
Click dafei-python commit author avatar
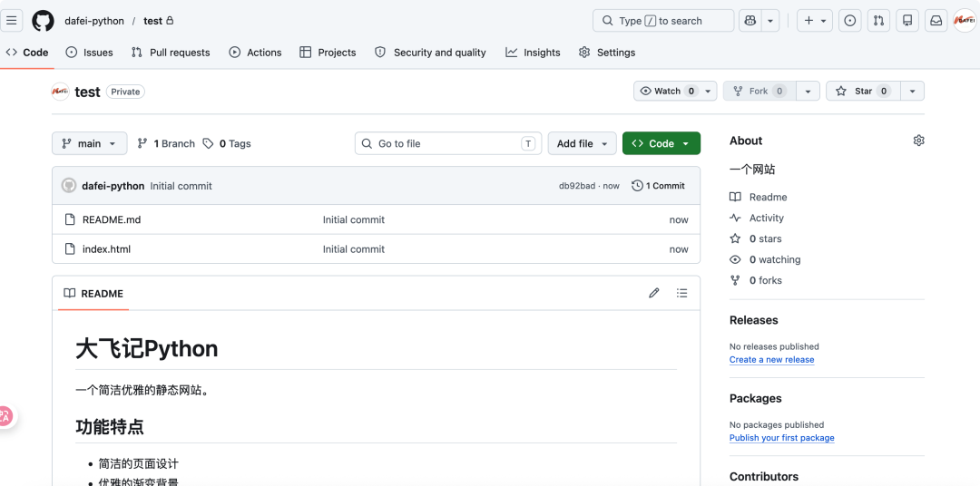pos(69,186)
